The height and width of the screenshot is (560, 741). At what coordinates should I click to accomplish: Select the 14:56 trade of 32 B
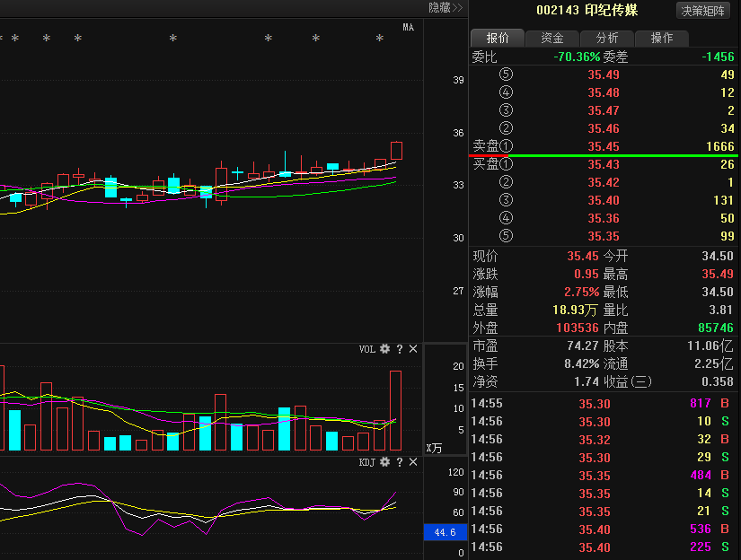[600, 440]
